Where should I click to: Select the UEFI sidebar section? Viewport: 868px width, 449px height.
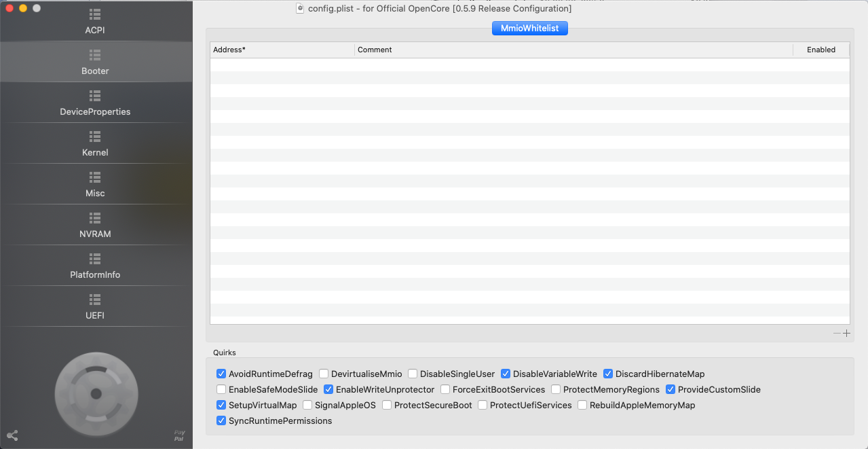click(x=95, y=307)
